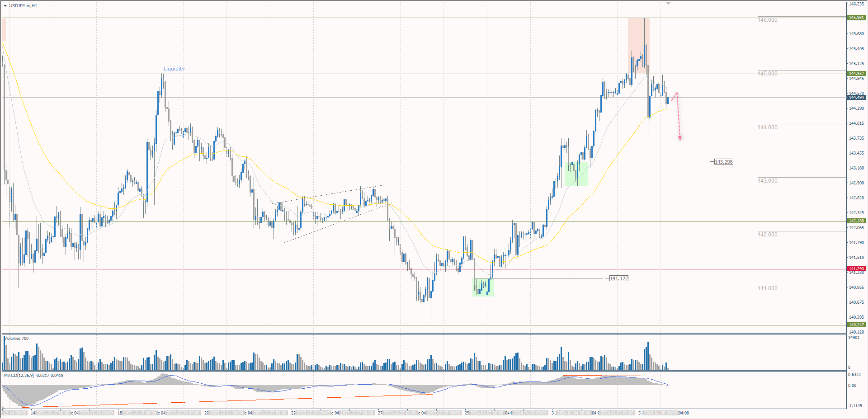Grab the chart shift triangle marker
868x419 pixels.
668,3
